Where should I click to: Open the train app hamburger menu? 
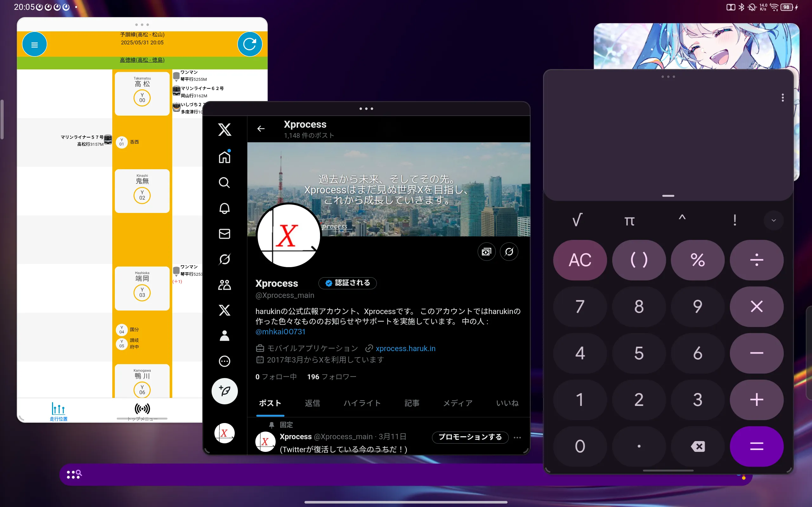point(34,45)
